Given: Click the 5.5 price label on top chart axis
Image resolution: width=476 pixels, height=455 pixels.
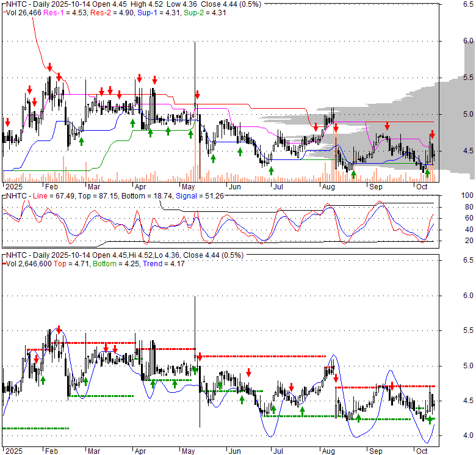Looking at the screenshot, I should coord(469,78).
